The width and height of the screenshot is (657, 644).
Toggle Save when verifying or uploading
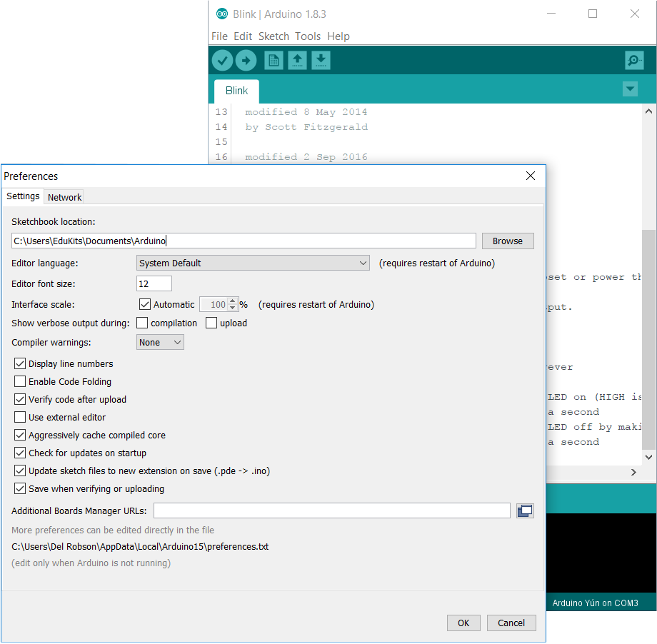click(x=20, y=488)
